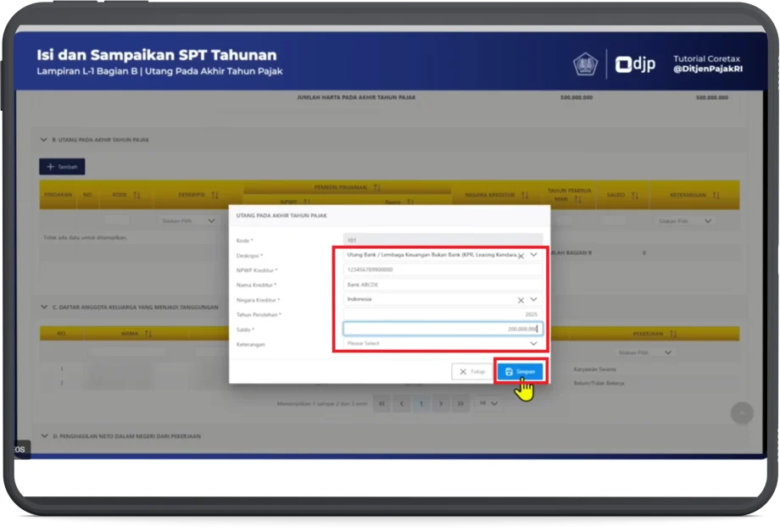Image resolution: width=780 pixels, height=532 pixels.
Task: Click the Tutup close button
Action: (471, 372)
